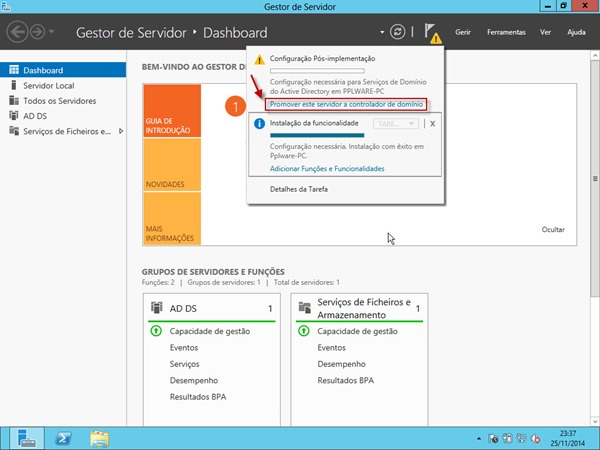Go back with the left arrow button
This screenshot has width=600, height=450.
(17, 32)
